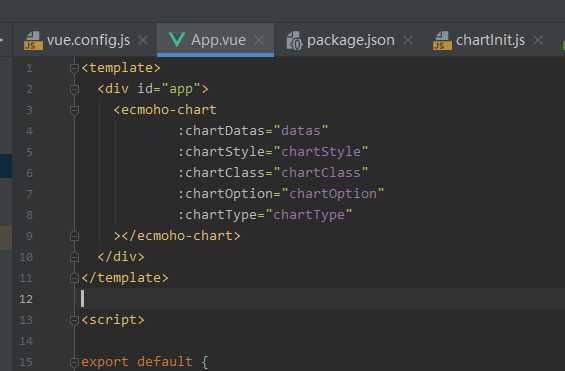Click the chartInit.js JS file icon
Viewport: 565px width, 371px height.
tap(442, 40)
